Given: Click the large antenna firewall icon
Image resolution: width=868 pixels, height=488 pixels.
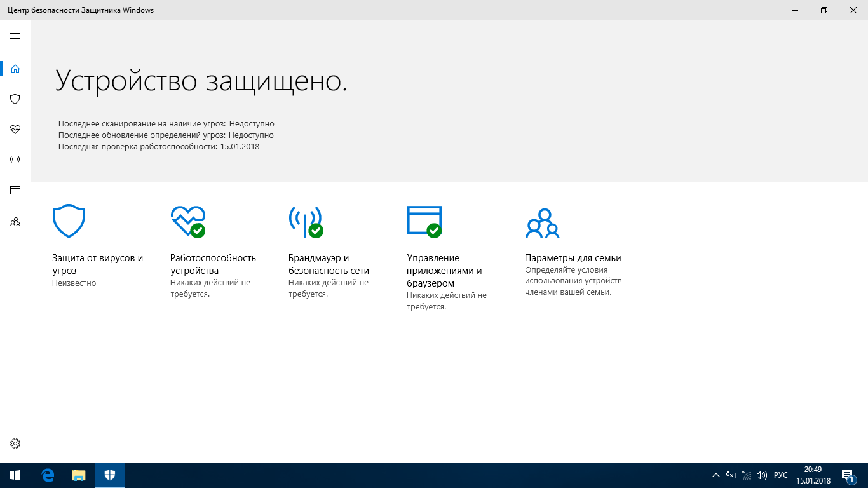Looking at the screenshot, I should pos(306,222).
